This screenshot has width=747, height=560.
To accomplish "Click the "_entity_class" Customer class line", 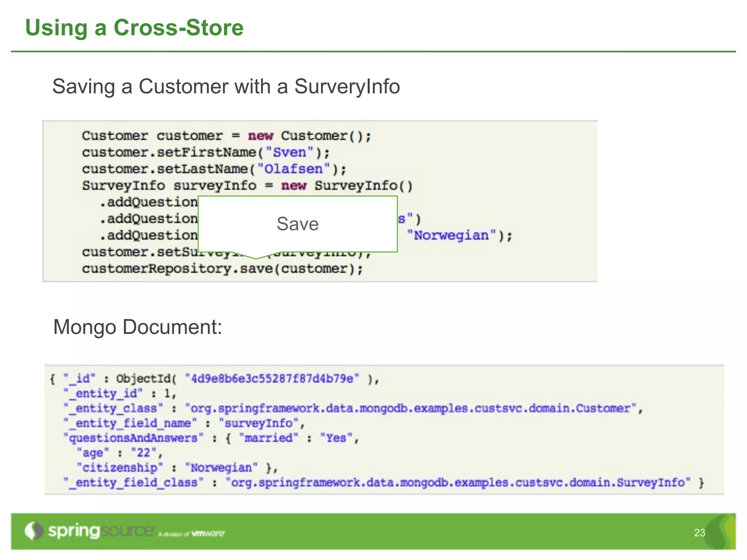I will (353, 408).
